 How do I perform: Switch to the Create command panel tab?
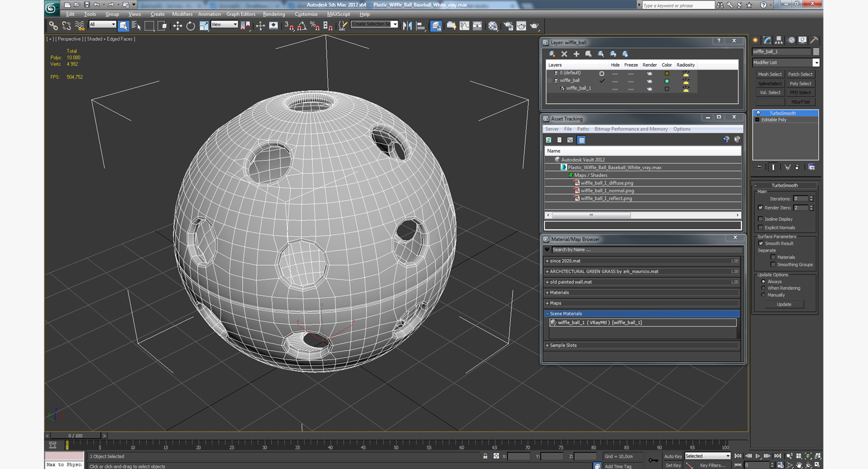755,40
